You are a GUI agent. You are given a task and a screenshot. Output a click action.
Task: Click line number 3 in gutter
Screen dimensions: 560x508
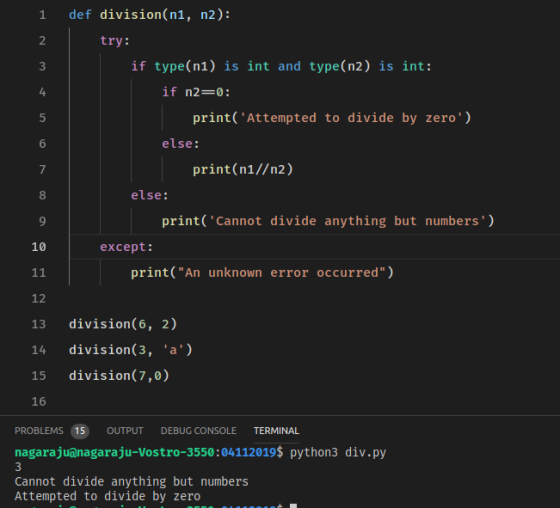click(x=42, y=66)
